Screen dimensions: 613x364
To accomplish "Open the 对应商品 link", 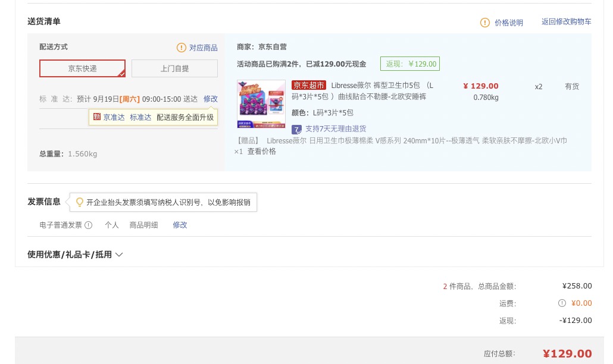I will point(204,48).
